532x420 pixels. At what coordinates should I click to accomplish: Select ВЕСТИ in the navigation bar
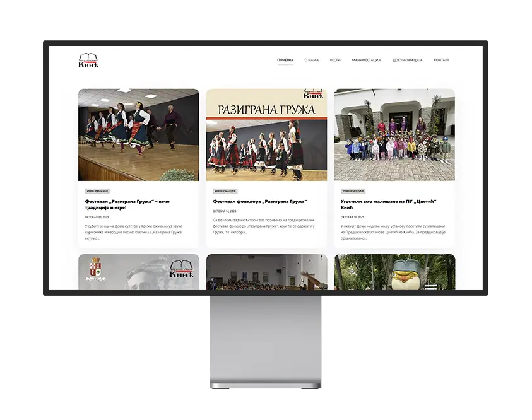coord(334,60)
